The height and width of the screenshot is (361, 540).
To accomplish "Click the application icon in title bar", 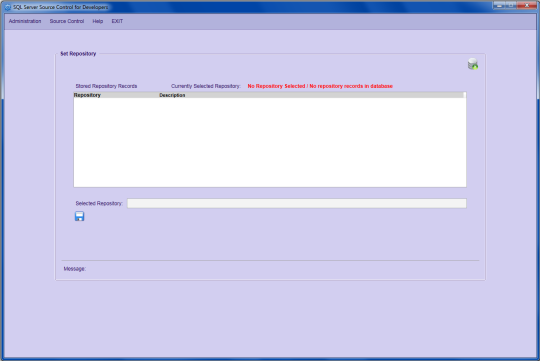I will [8, 7].
